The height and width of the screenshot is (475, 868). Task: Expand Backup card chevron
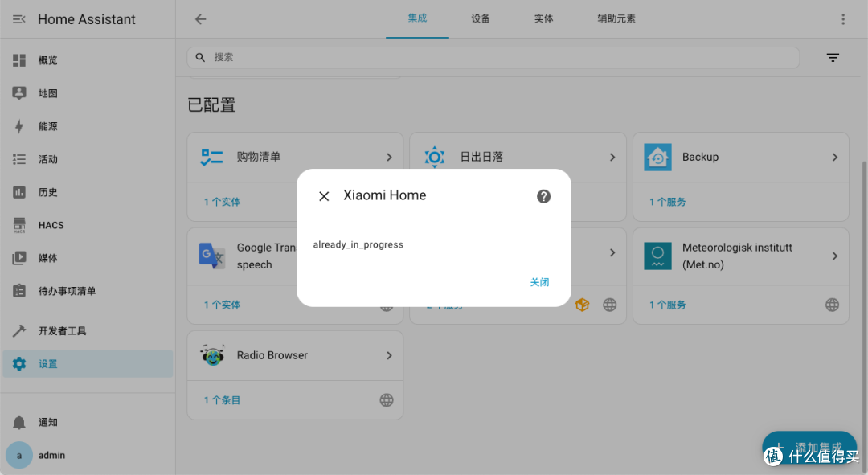835,158
